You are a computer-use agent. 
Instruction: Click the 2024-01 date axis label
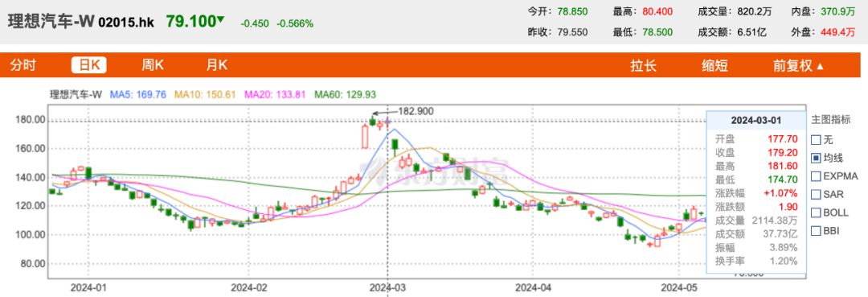88,287
